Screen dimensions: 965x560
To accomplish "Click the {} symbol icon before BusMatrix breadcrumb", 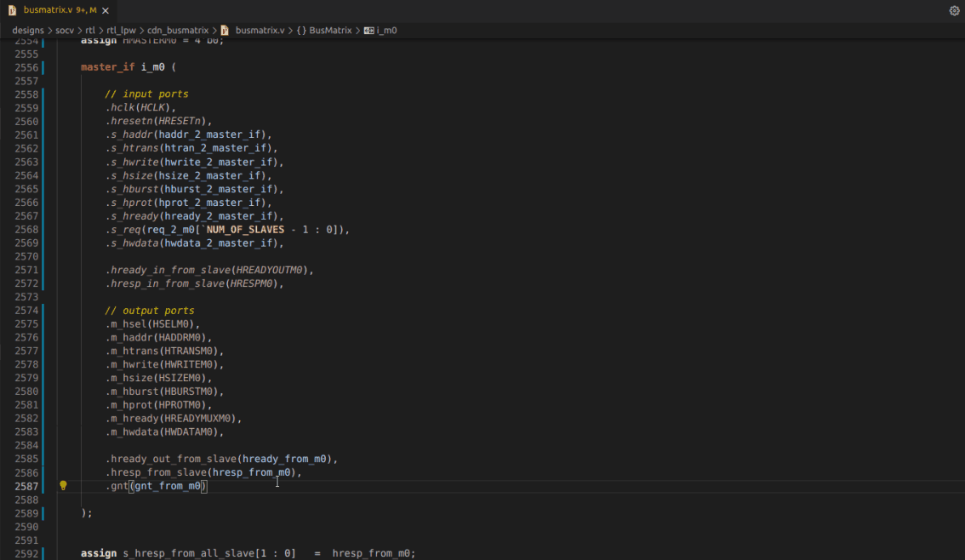I will point(300,30).
